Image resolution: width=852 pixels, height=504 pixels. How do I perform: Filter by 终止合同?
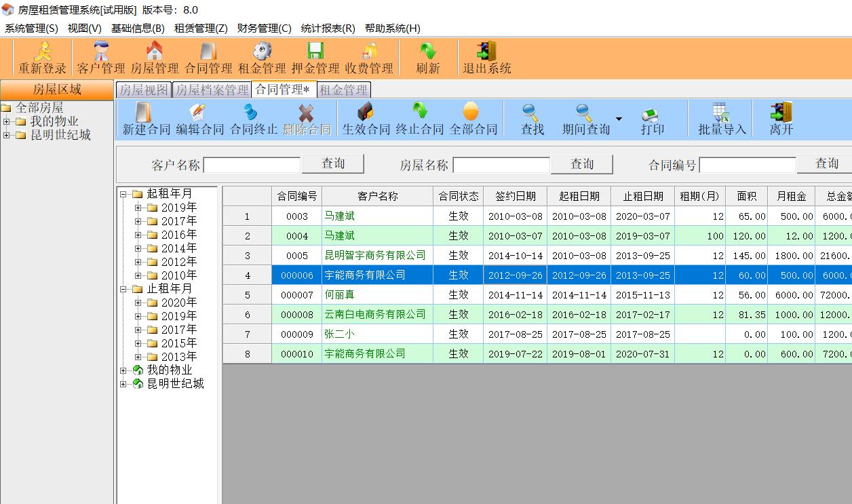coord(420,119)
